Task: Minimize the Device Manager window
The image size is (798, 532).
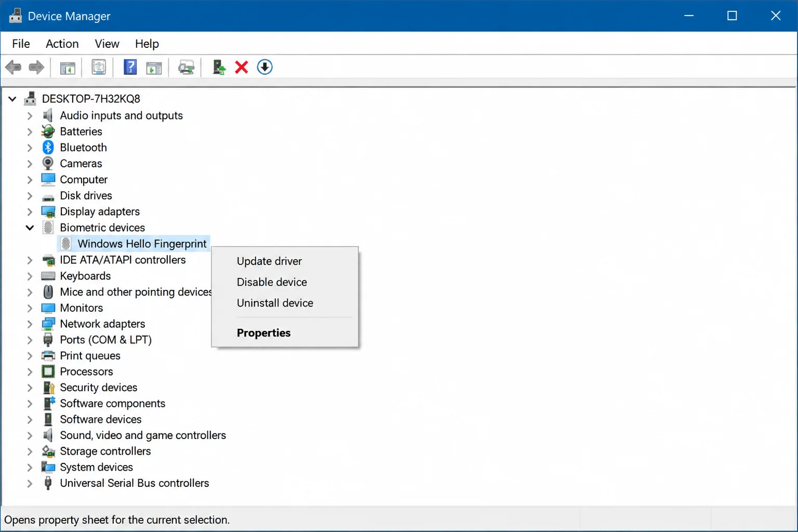Action: [689, 16]
